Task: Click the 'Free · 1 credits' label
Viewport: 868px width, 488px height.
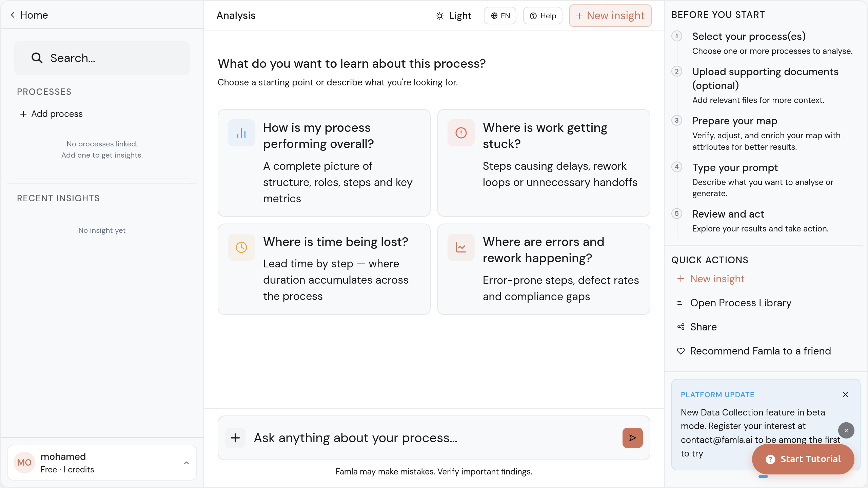Action: click(67, 470)
